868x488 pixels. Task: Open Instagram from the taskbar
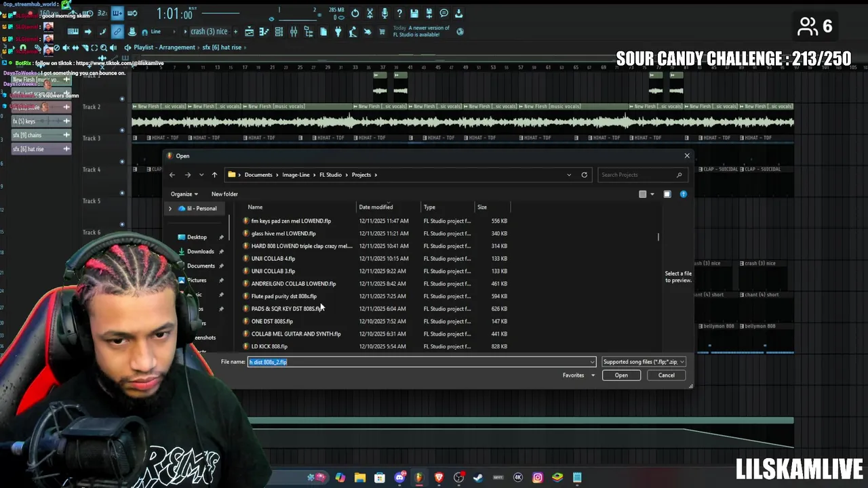(x=537, y=477)
